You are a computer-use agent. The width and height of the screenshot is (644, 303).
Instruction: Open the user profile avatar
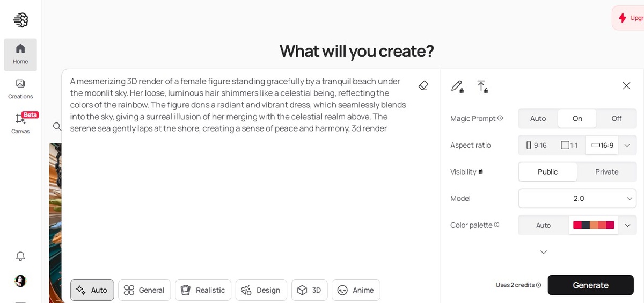click(x=20, y=280)
